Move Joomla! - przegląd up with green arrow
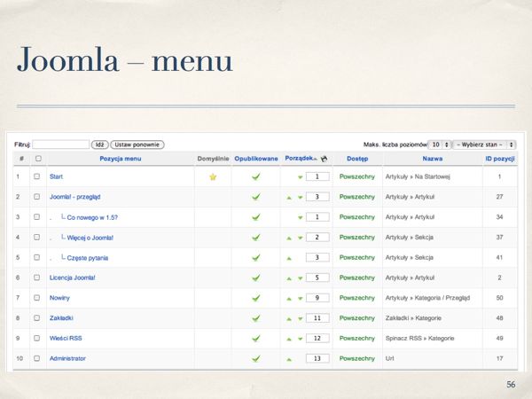The height and width of the screenshot is (399, 532). coord(289,198)
